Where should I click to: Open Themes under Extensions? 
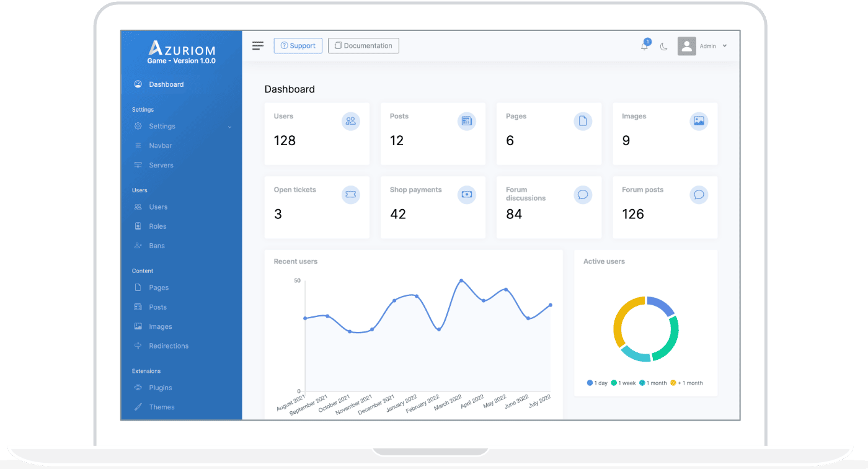(x=162, y=407)
